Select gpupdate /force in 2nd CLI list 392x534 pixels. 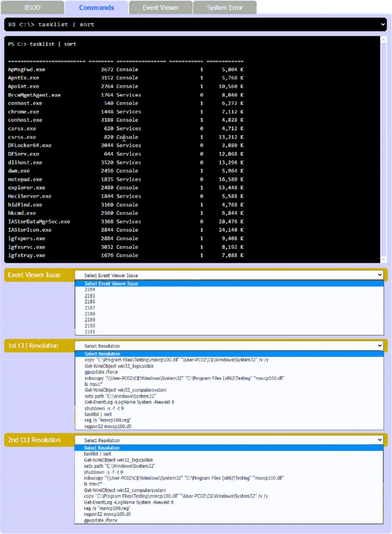click(229, 520)
